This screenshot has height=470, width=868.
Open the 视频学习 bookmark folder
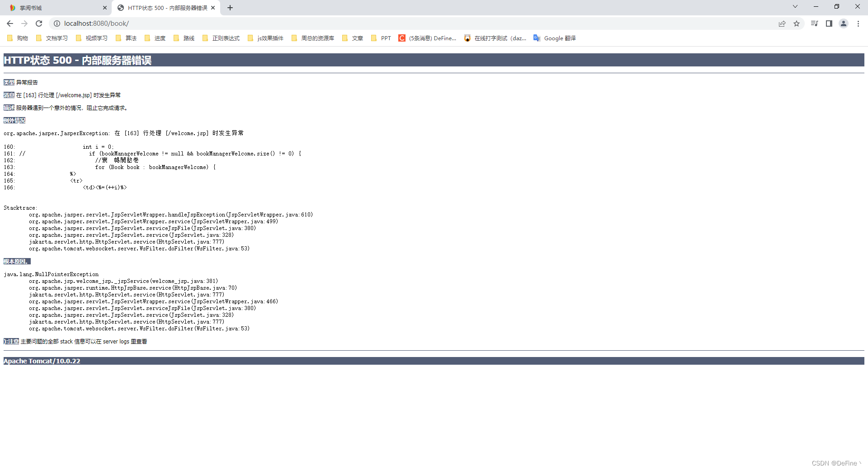click(92, 38)
